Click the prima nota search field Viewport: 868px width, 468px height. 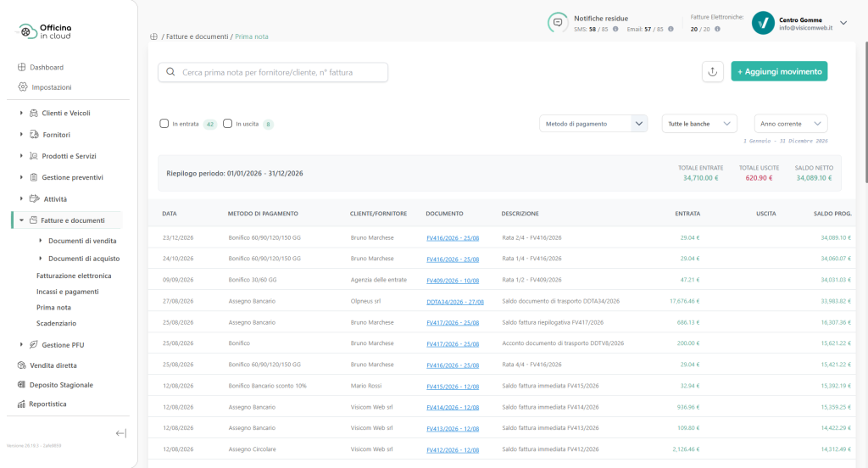pos(273,72)
